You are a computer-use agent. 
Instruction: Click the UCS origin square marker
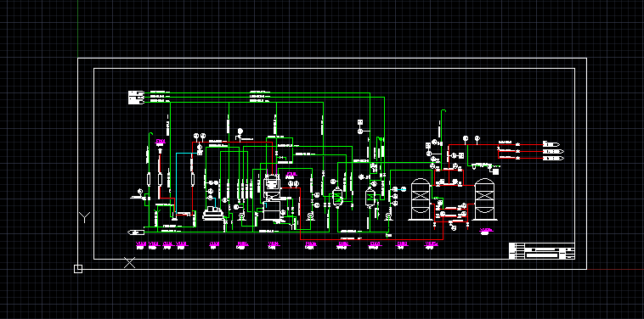coord(78,269)
